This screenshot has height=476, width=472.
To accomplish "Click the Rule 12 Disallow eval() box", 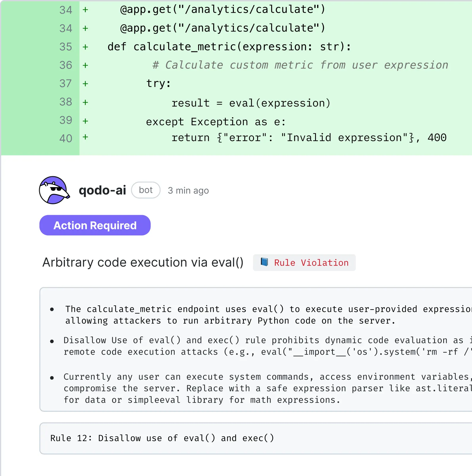I will (256, 438).
